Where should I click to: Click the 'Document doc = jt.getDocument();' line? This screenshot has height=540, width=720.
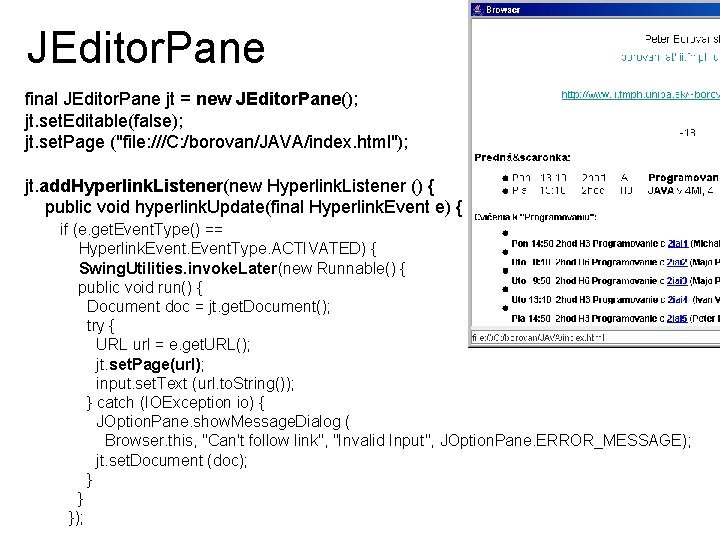tap(208, 306)
